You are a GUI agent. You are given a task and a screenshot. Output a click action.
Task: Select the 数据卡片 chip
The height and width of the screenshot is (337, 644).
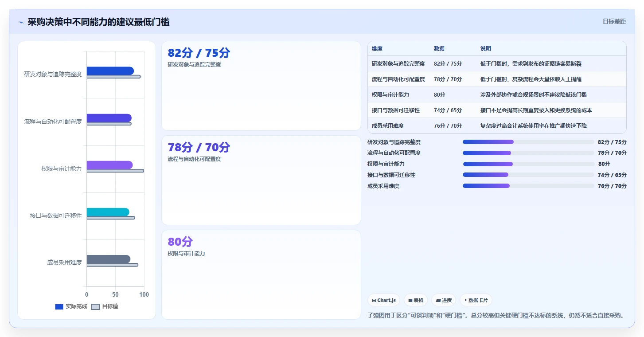coord(476,300)
